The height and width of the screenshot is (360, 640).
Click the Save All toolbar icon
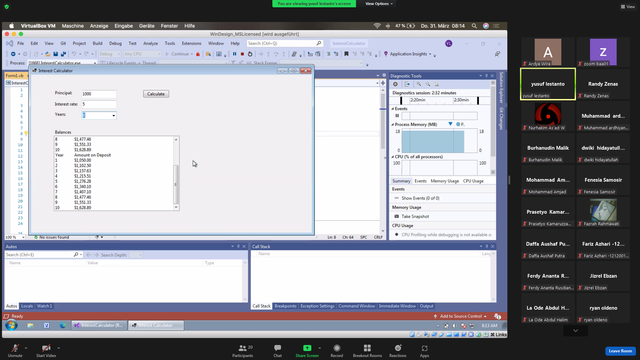tap(63, 54)
